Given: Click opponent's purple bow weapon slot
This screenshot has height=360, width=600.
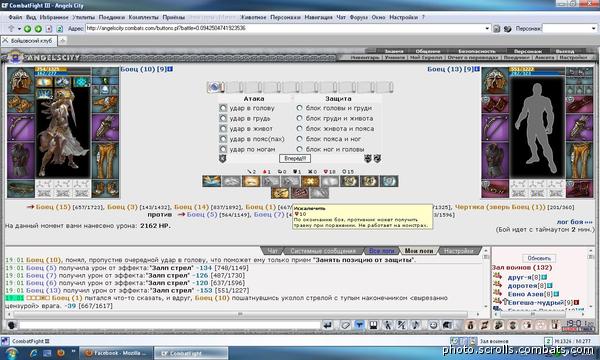Looking at the screenshot, I should point(495,127).
